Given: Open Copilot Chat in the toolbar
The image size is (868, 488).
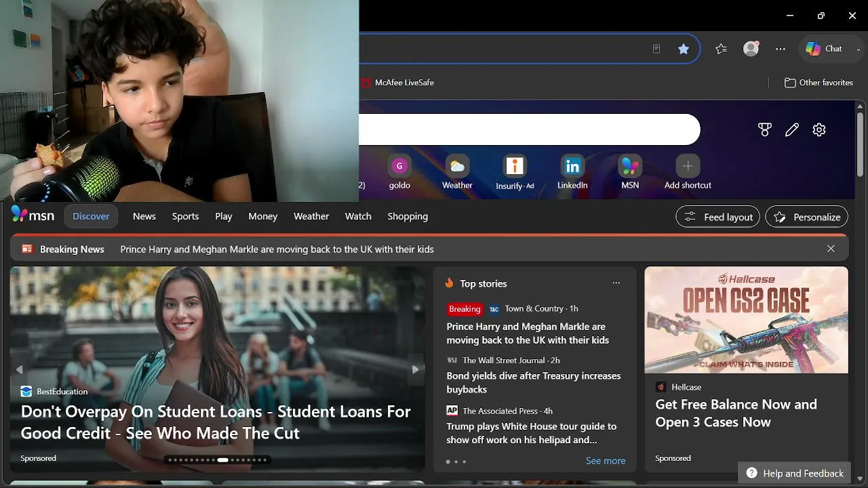Looking at the screenshot, I should click(x=824, y=49).
